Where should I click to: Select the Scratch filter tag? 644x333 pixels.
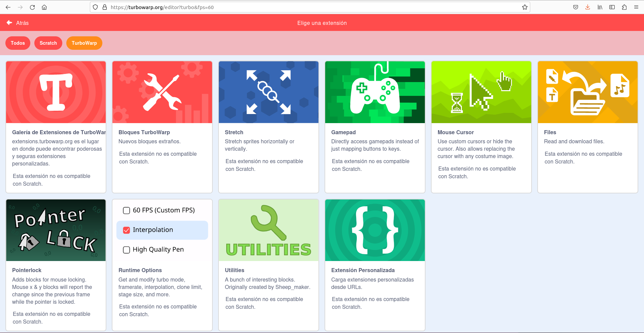[48, 43]
